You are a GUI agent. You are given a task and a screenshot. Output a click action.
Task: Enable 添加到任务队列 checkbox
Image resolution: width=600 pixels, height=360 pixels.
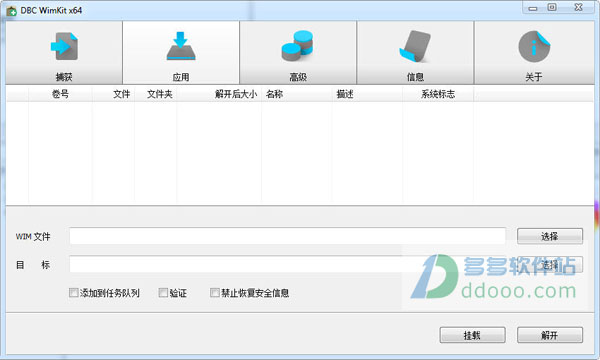73,293
